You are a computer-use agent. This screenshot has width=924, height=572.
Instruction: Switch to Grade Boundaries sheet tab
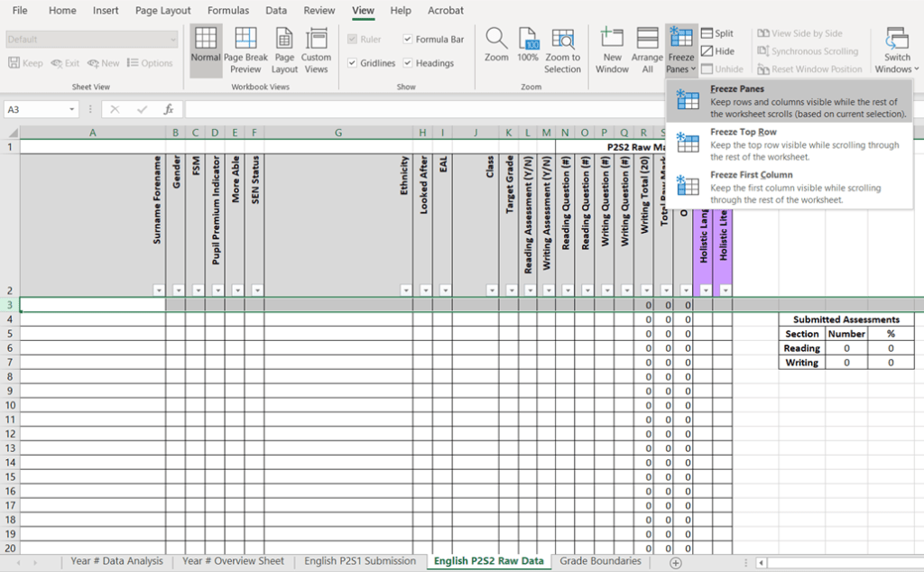pos(600,561)
